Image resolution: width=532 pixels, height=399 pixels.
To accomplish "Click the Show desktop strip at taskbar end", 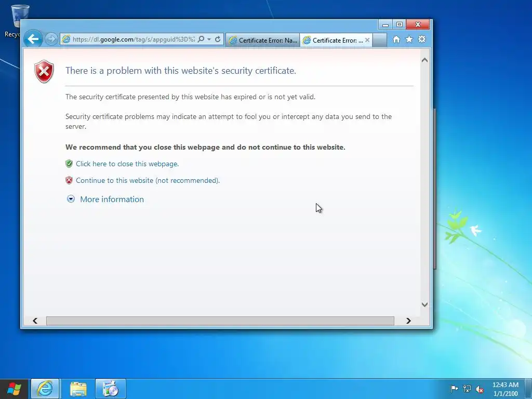I will [x=528, y=389].
